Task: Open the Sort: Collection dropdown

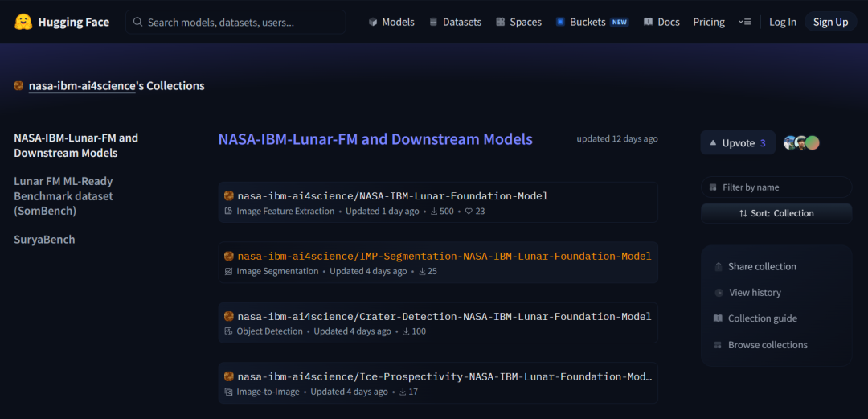Action: pyautogui.click(x=776, y=213)
